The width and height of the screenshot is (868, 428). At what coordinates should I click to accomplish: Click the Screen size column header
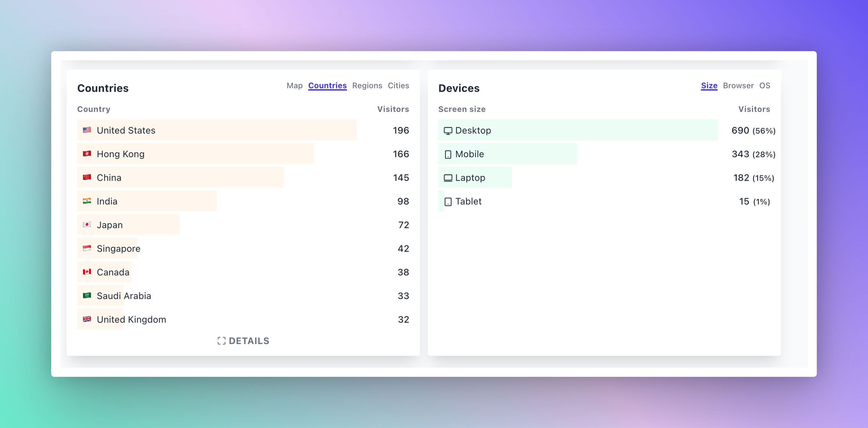pyautogui.click(x=462, y=109)
